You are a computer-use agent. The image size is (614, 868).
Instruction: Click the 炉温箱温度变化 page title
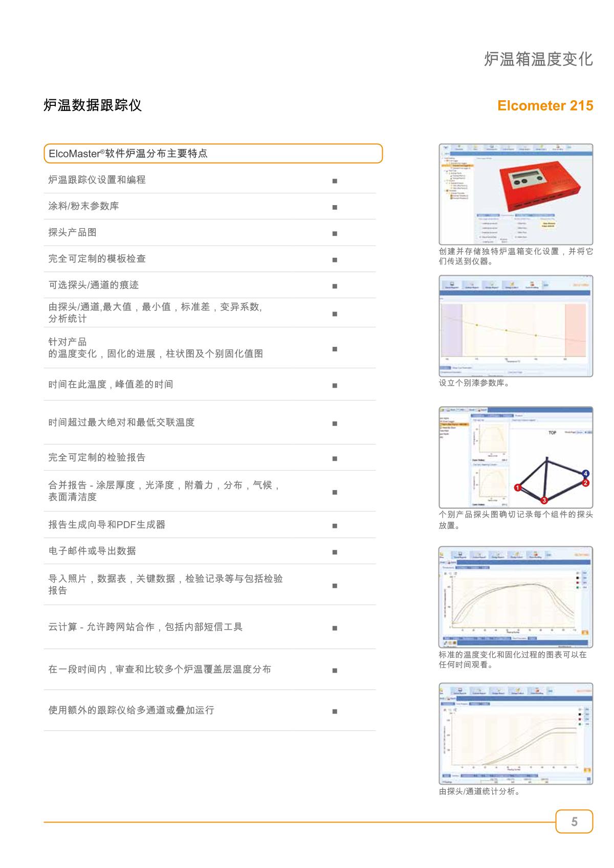point(538,59)
